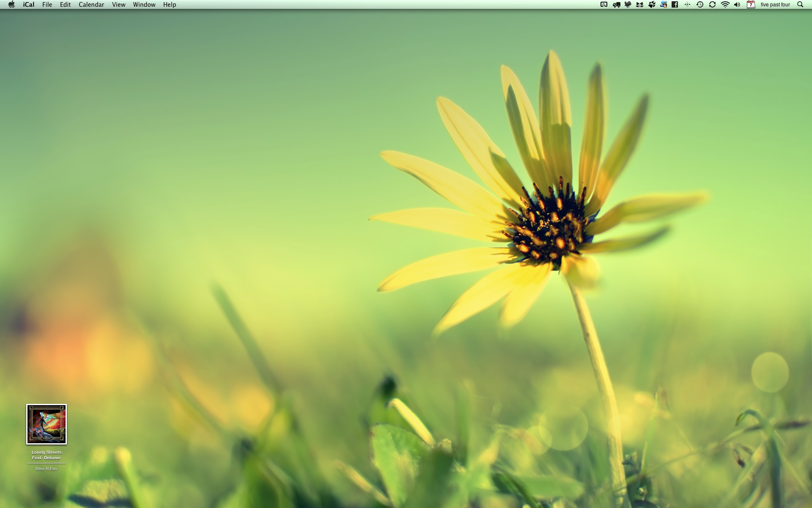Open the View menu

[x=118, y=5]
